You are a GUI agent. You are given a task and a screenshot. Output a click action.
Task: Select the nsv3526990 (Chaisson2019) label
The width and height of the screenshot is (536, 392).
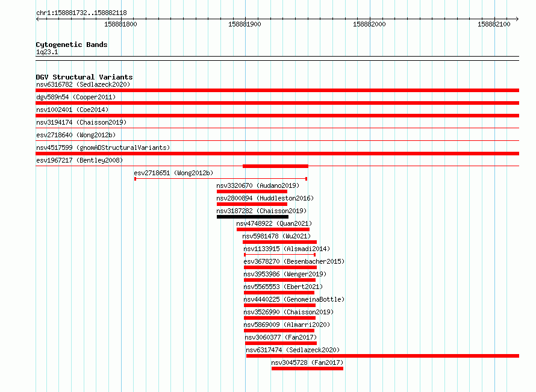point(288,312)
